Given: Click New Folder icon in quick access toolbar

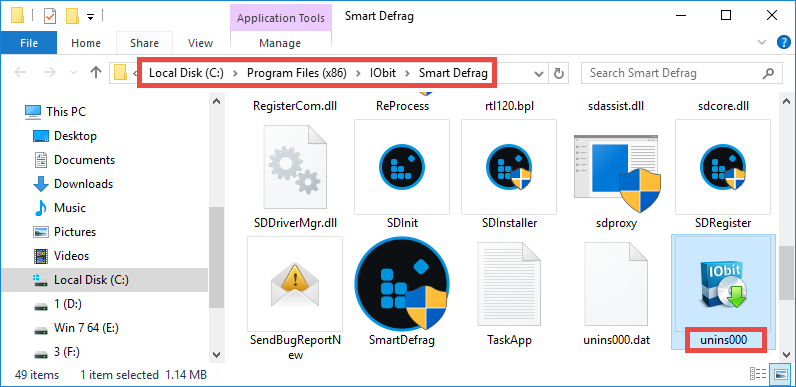Looking at the screenshot, I should coord(72,16).
